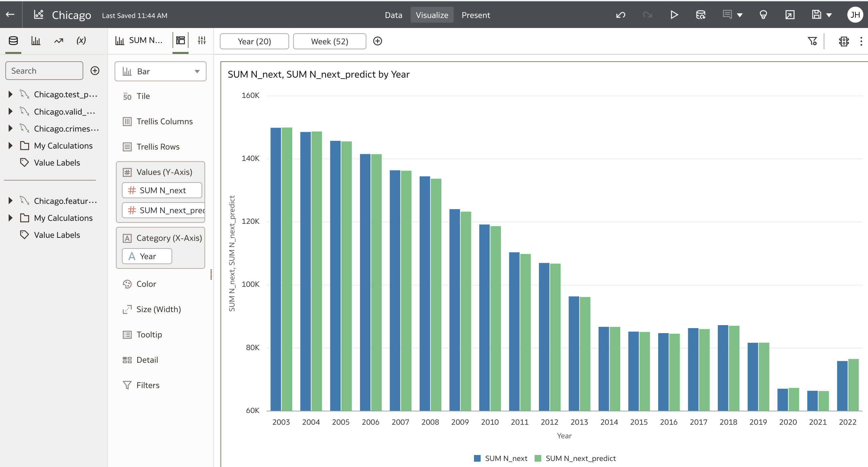This screenshot has height=467, width=868.
Task: Open the lightbulb insights icon
Action: pyautogui.click(x=763, y=15)
